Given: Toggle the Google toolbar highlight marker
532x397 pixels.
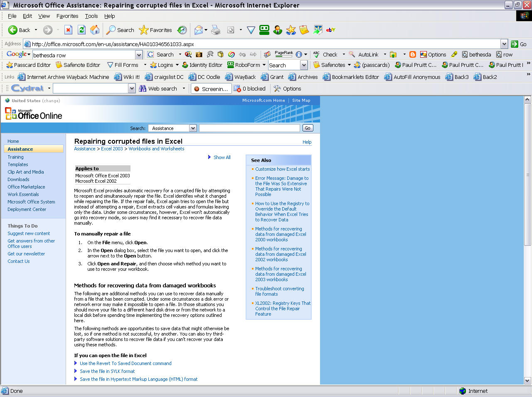Looking at the screenshot, I should (454, 54).
